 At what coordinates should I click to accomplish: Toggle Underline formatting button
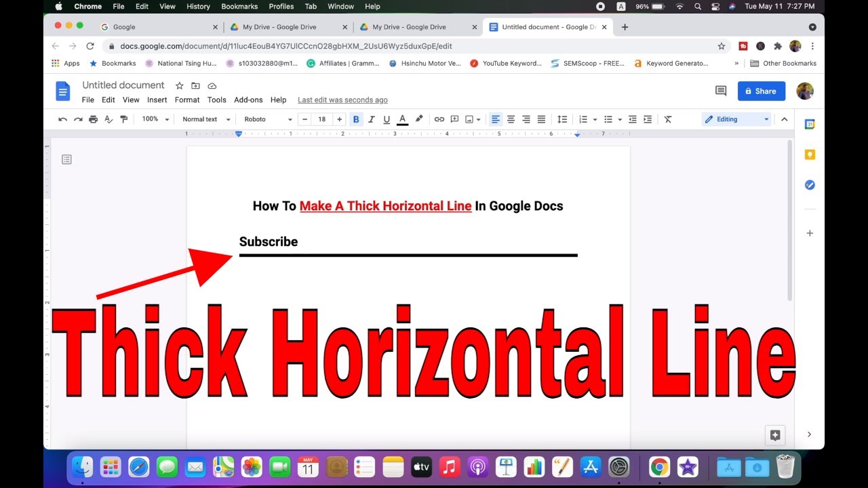click(x=387, y=119)
